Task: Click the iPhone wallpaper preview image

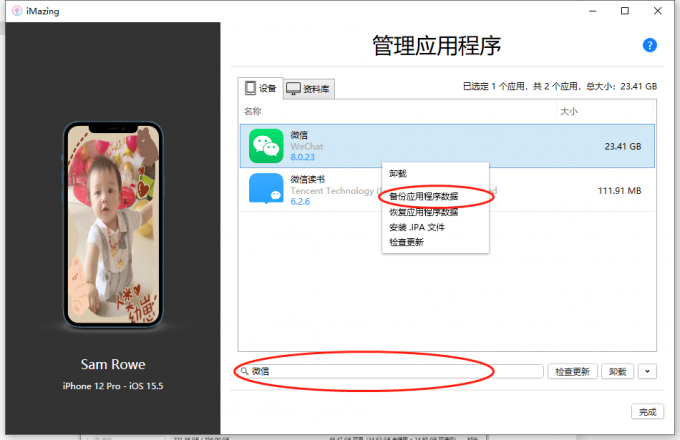Action: pyautogui.click(x=113, y=224)
